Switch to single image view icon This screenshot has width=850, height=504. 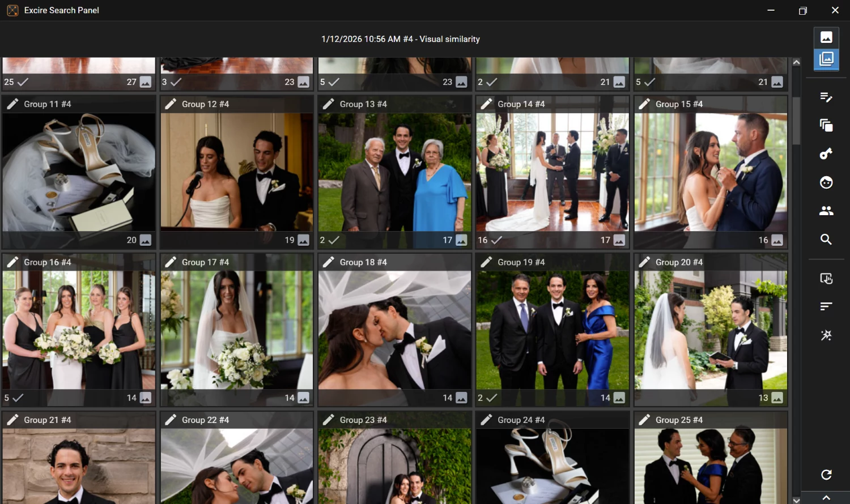826,37
